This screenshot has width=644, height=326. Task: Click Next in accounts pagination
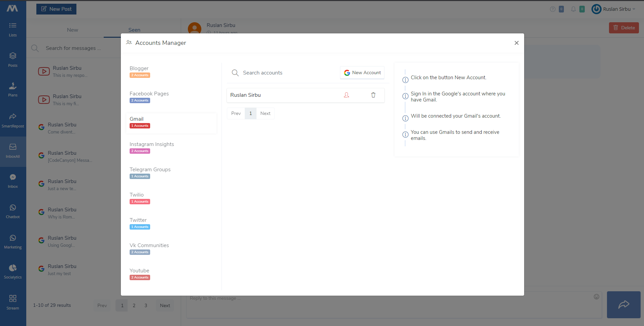pyautogui.click(x=265, y=113)
